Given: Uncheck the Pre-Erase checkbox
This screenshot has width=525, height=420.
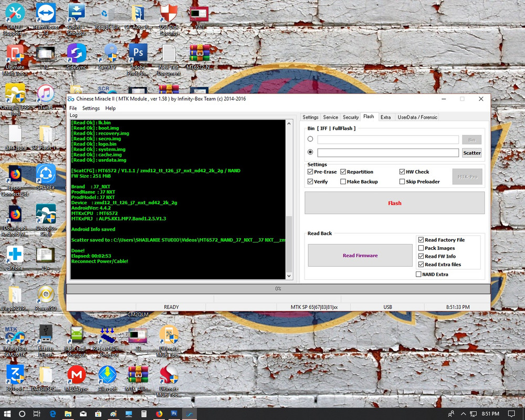Looking at the screenshot, I should (x=310, y=172).
